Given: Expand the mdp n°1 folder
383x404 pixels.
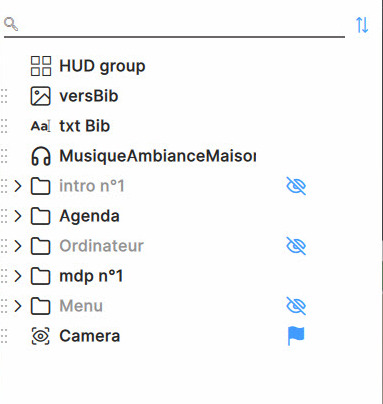Looking at the screenshot, I should click(18, 276).
